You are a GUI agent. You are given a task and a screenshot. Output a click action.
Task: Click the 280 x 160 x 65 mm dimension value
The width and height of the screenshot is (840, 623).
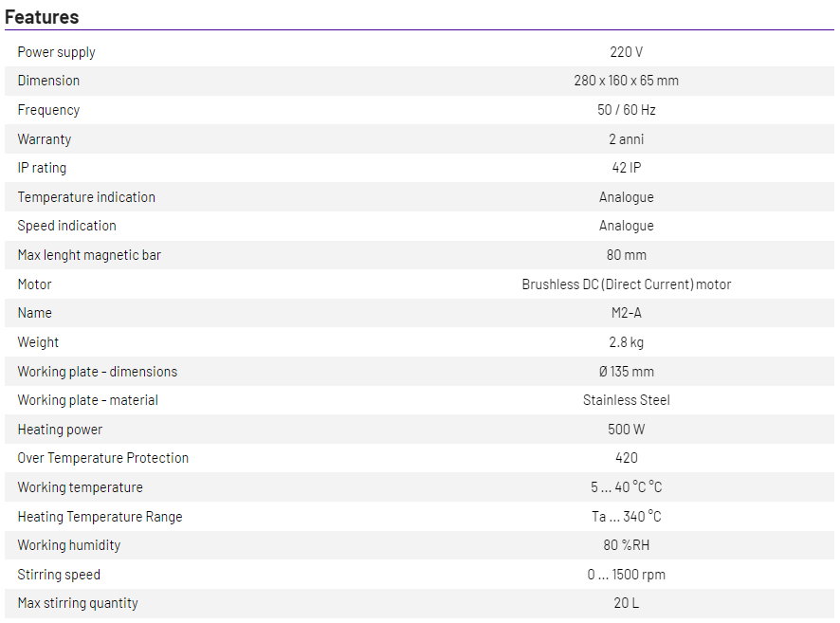click(626, 81)
